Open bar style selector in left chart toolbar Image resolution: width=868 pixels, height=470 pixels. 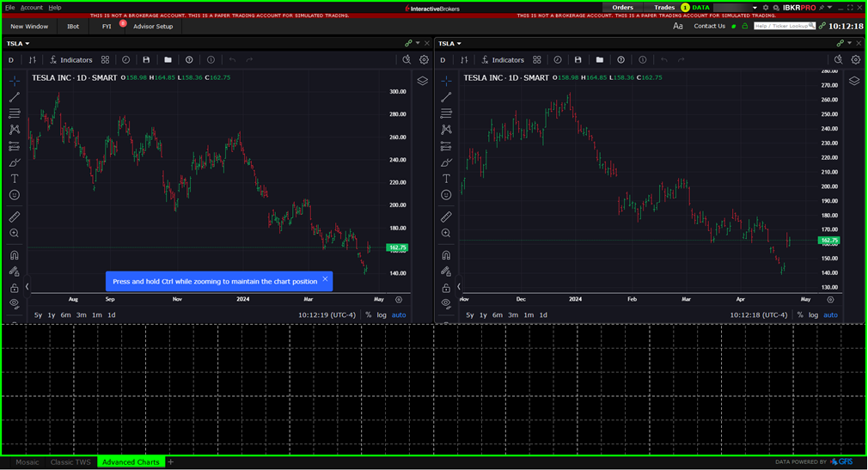(32, 60)
